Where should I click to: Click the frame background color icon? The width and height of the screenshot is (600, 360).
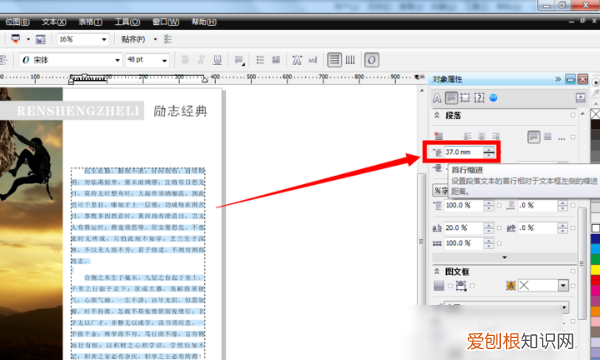(x=439, y=286)
